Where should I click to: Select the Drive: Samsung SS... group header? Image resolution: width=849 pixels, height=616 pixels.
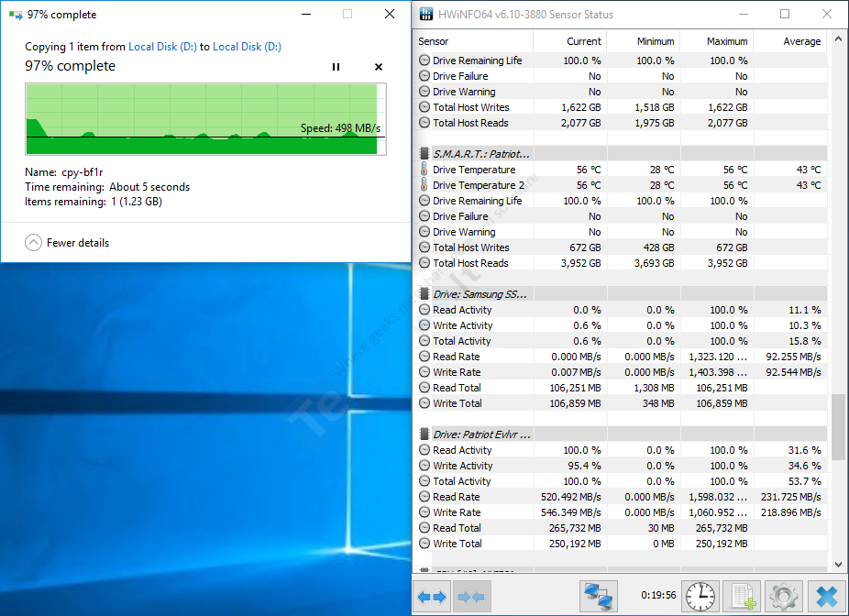[x=621, y=294]
